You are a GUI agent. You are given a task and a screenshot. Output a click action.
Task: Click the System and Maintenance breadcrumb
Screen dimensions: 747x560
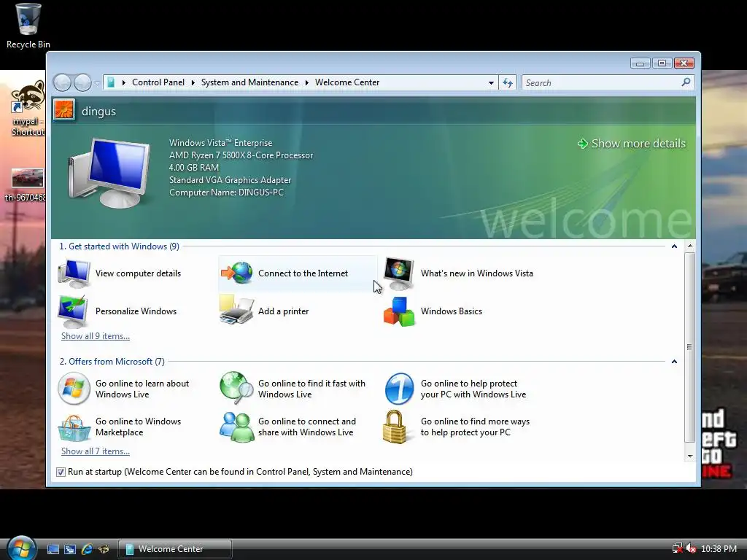(249, 82)
